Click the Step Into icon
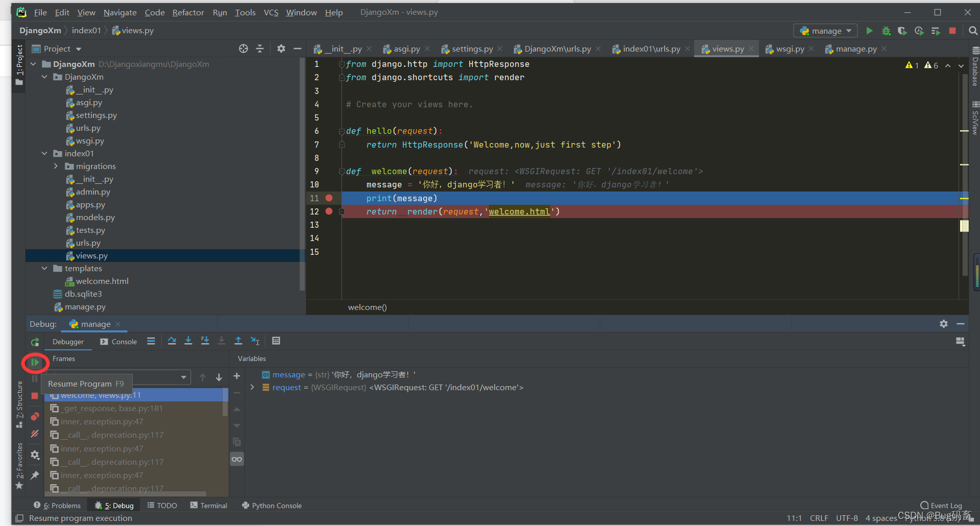This screenshot has height=526, width=980. tap(188, 341)
